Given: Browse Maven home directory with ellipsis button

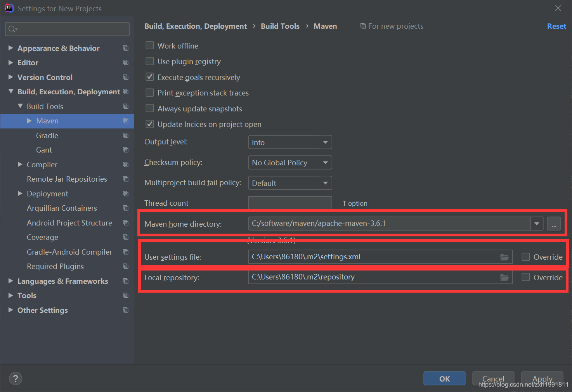Looking at the screenshot, I should click(x=554, y=224).
